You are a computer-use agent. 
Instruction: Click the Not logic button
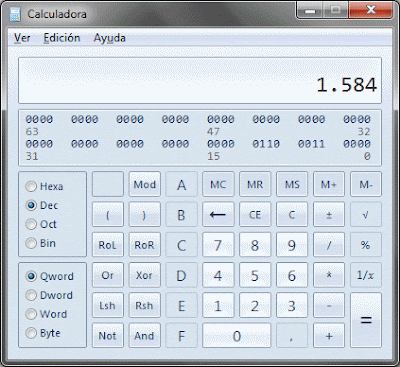pos(108,335)
